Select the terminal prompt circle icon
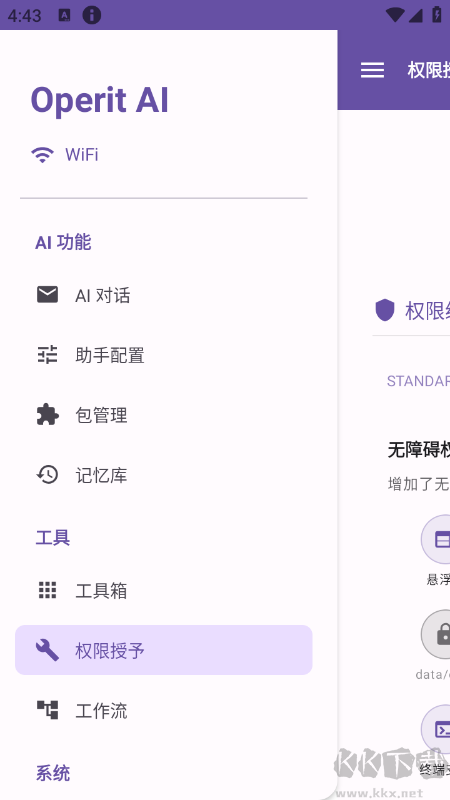This screenshot has width=450, height=800. tap(435, 729)
